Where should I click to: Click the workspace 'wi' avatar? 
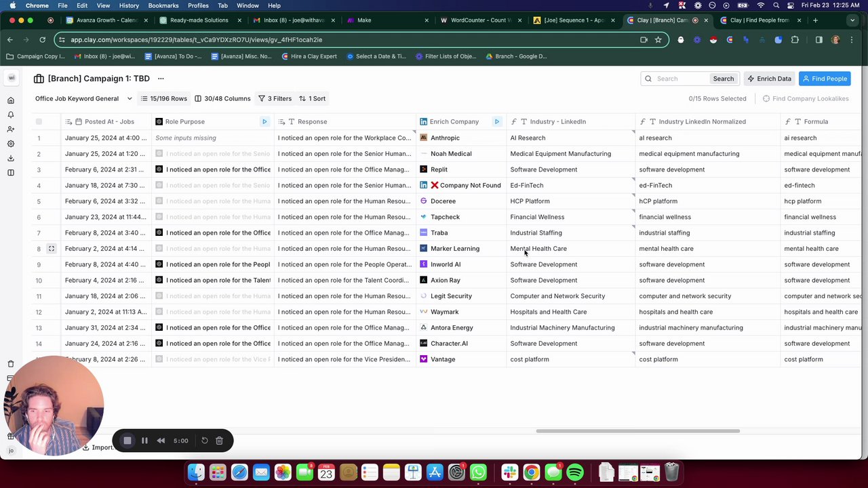point(11,78)
